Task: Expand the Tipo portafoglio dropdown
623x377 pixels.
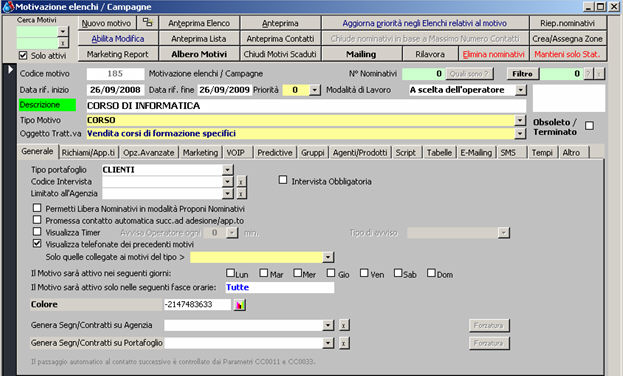Action: (227, 170)
